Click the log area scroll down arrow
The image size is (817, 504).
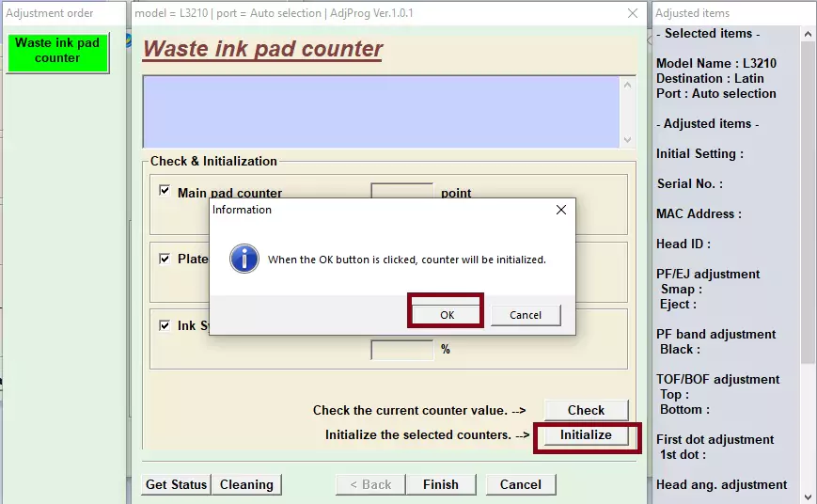tap(627, 140)
